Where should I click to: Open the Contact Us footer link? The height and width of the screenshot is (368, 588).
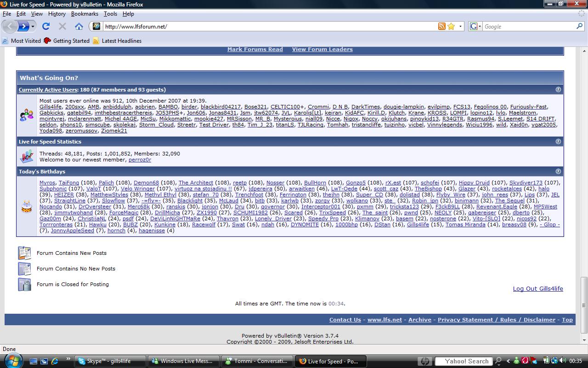click(345, 320)
